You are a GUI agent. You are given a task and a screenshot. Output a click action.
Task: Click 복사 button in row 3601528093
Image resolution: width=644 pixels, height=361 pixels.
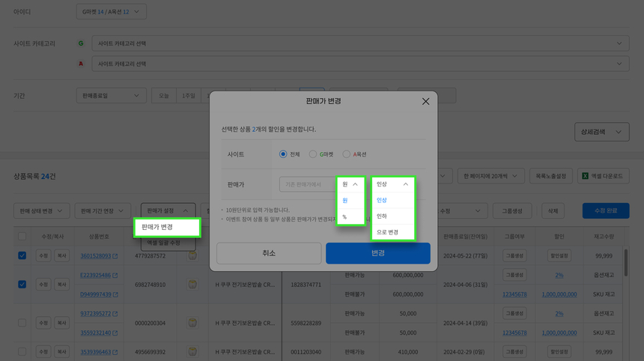pyautogui.click(x=61, y=255)
